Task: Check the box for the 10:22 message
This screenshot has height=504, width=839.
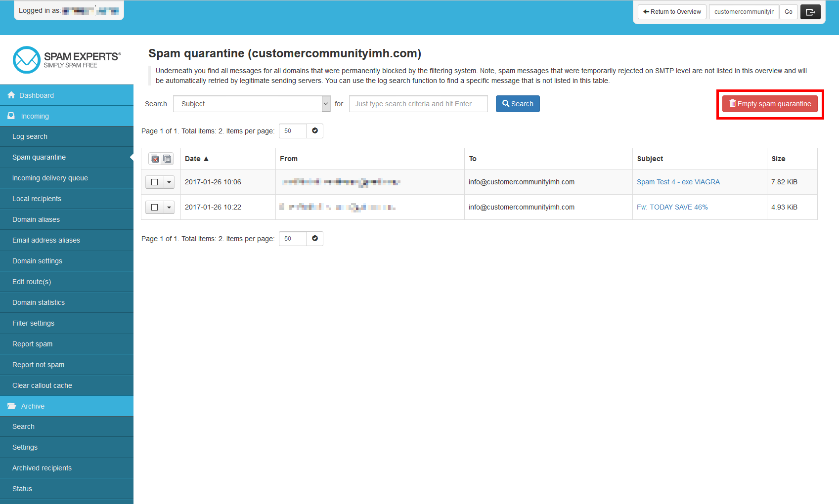Action: point(154,208)
